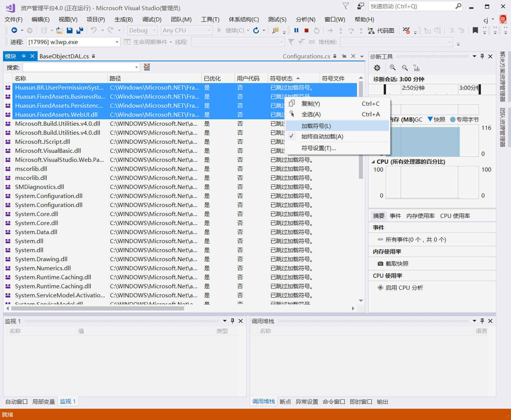This screenshot has width=511, height=420.
Task: Open the 进程 w3wp.exe process dropdown
Action: tap(117, 42)
